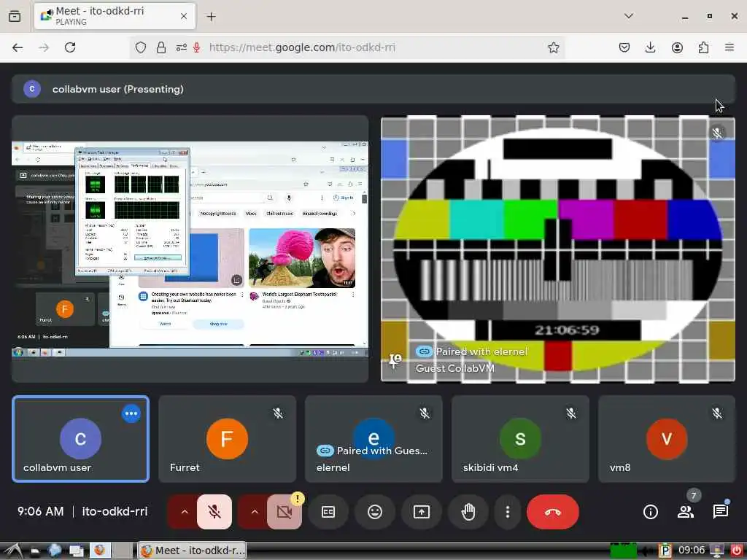Image resolution: width=747 pixels, height=560 pixels.
Task: Click the ito-odkd-rri meeting code text
Action: point(115,511)
